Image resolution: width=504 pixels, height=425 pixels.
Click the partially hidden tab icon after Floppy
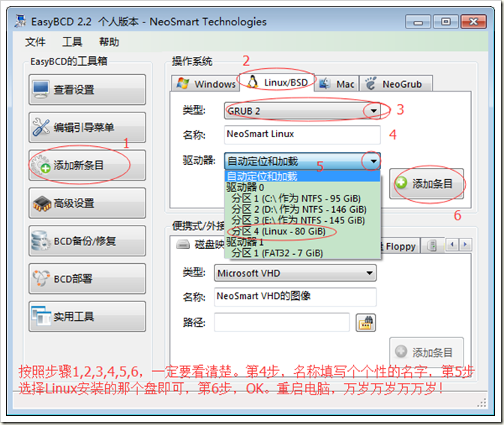[x=432, y=246]
